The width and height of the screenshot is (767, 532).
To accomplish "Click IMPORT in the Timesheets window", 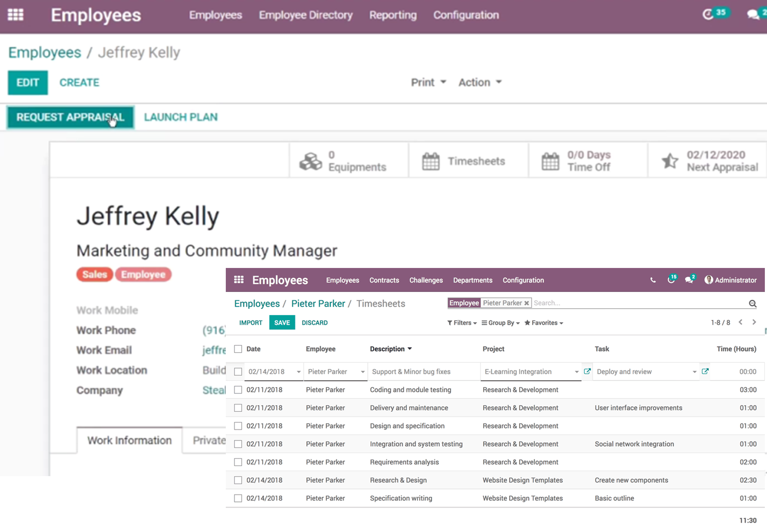I will (x=251, y=323).
